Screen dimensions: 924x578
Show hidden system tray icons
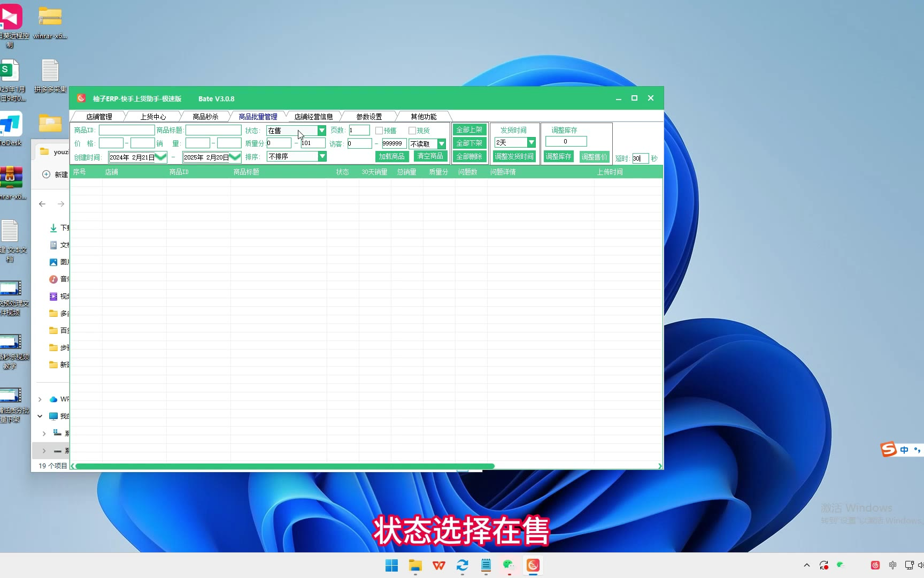[806, 565]
